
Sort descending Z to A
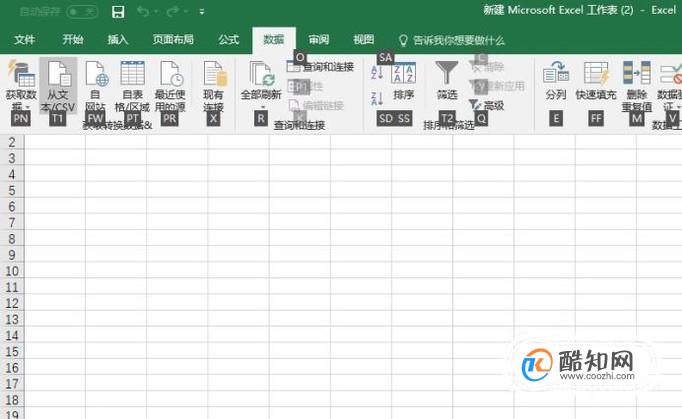pos(377,98)
